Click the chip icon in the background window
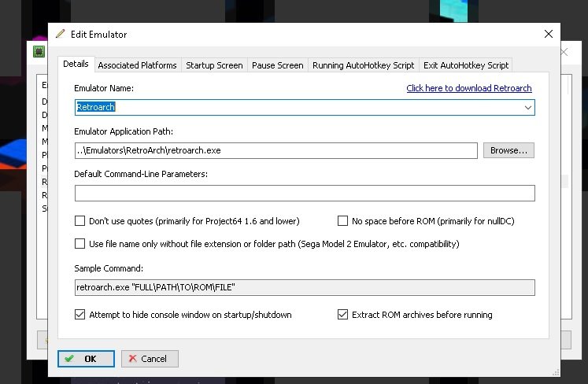 [x=39, y=51]
